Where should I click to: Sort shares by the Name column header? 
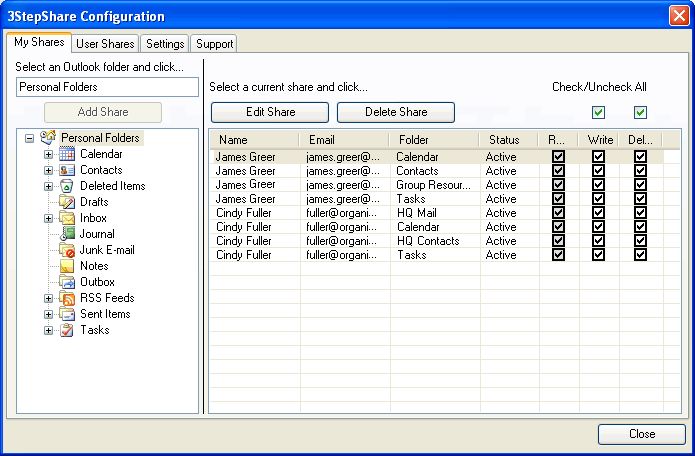(254, 140)
